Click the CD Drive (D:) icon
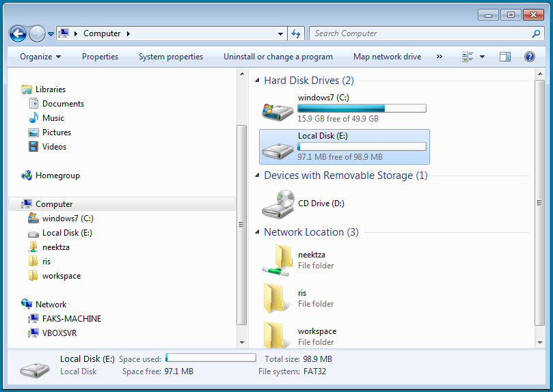Image resolution: width=553 pixels, height=392 pixels. [x=278, y=204]
